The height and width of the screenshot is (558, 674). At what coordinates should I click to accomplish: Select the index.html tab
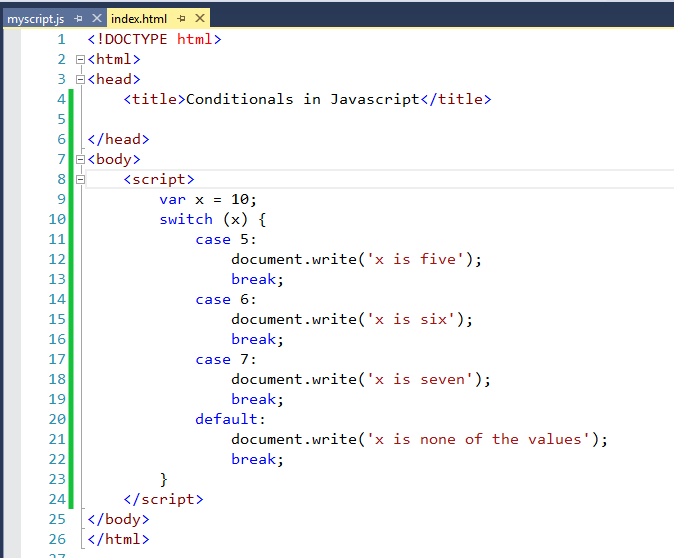139,19
